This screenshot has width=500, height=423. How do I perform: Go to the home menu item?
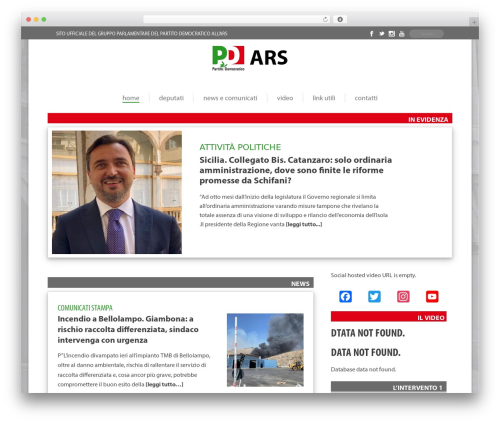tap(131, 98)
